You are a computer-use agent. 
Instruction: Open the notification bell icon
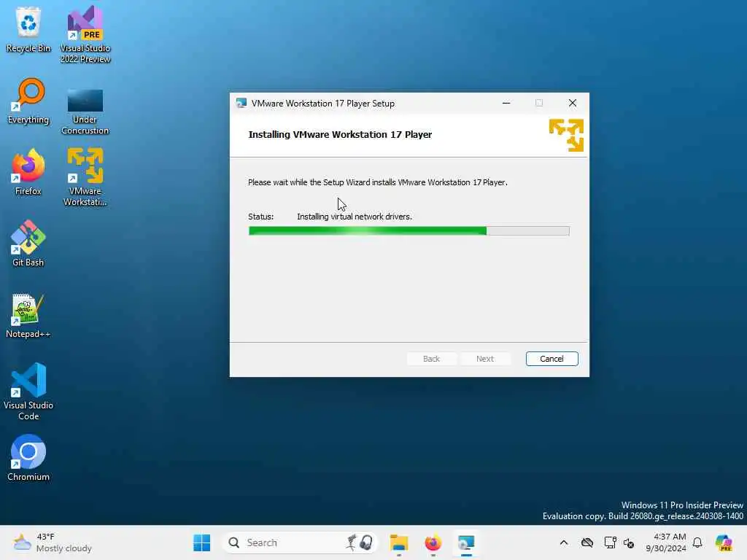click(x=697, y=542)
